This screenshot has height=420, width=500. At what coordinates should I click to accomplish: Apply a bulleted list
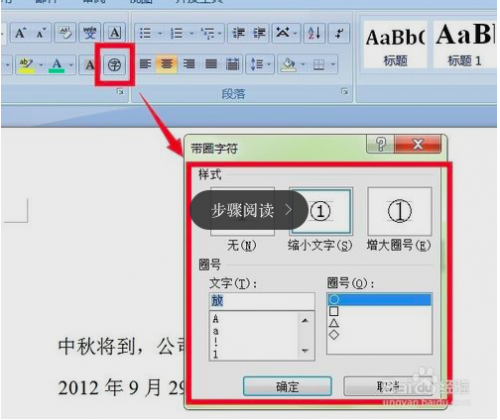[145, 33]
